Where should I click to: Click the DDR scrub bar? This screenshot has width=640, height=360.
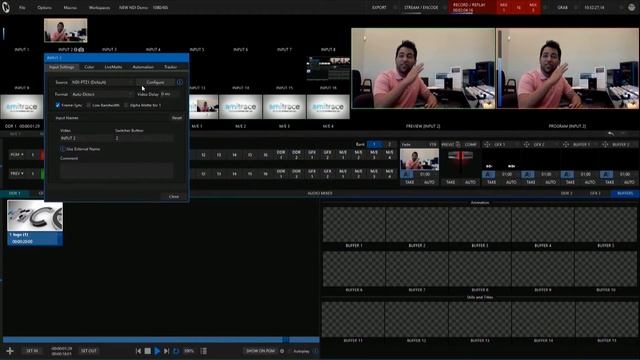click(x=161, y=340)
